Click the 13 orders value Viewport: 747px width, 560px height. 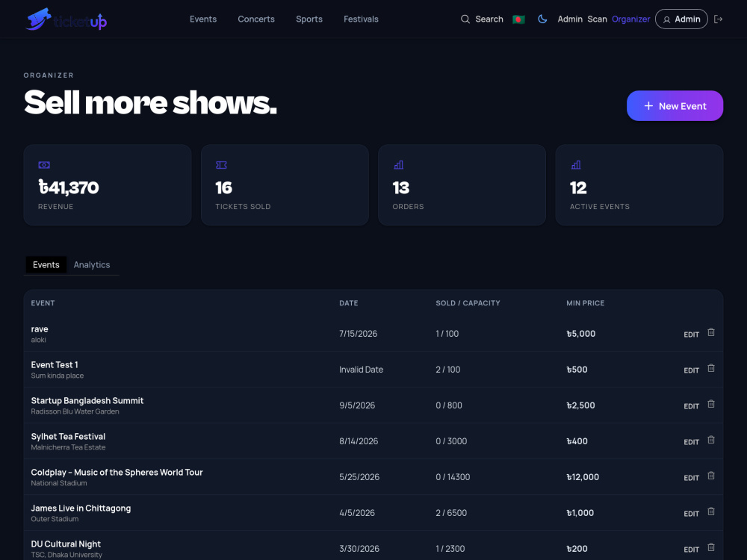(400, 187)
